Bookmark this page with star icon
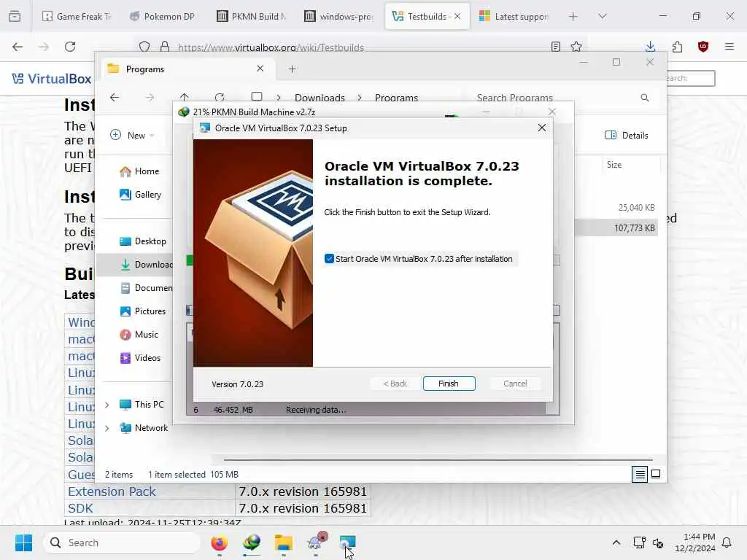The image size is (747, 560). click(x=576, y=47)
